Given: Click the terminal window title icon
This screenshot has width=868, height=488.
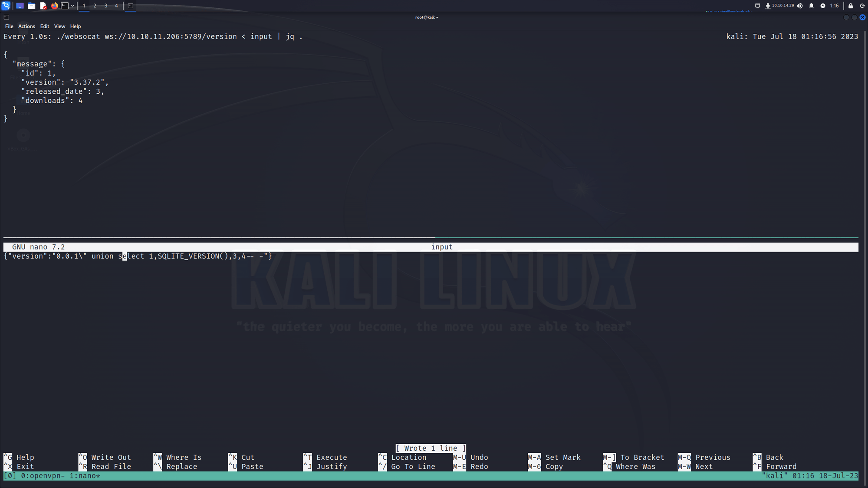Looking at the screenshot, I should point(7,17).
